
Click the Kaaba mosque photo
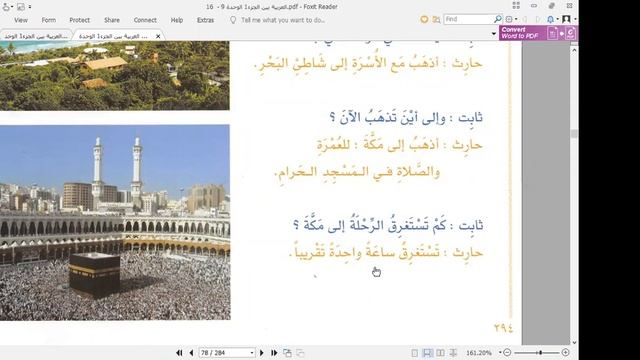115,222
